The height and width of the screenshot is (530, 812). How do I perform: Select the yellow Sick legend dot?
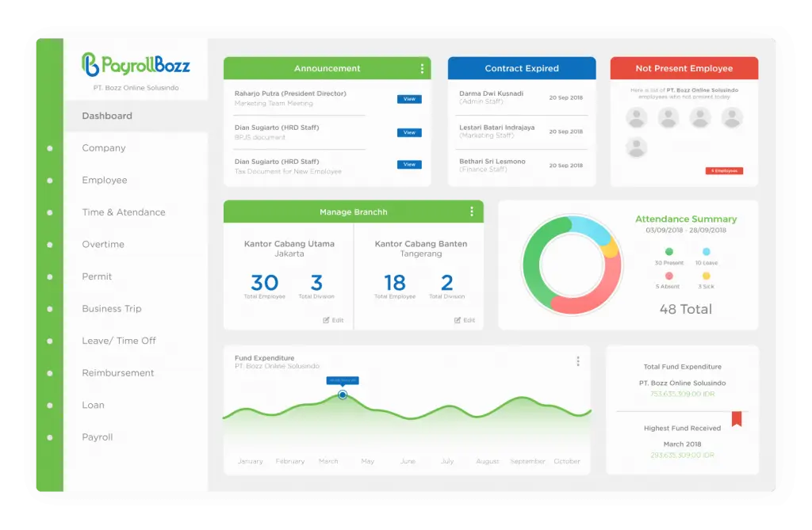[x=706, y=276]
